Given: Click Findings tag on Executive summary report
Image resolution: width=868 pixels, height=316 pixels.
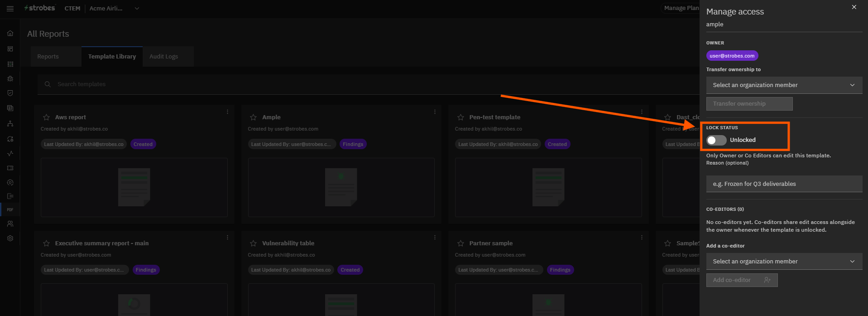Looking at the screenshot, I should tap(146, 270).
